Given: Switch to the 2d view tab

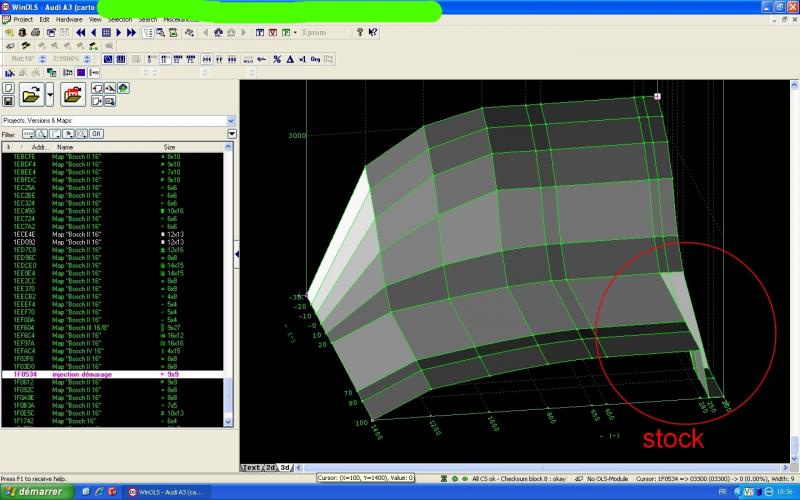Looking at the screenshot, I should tap(270, 467).
